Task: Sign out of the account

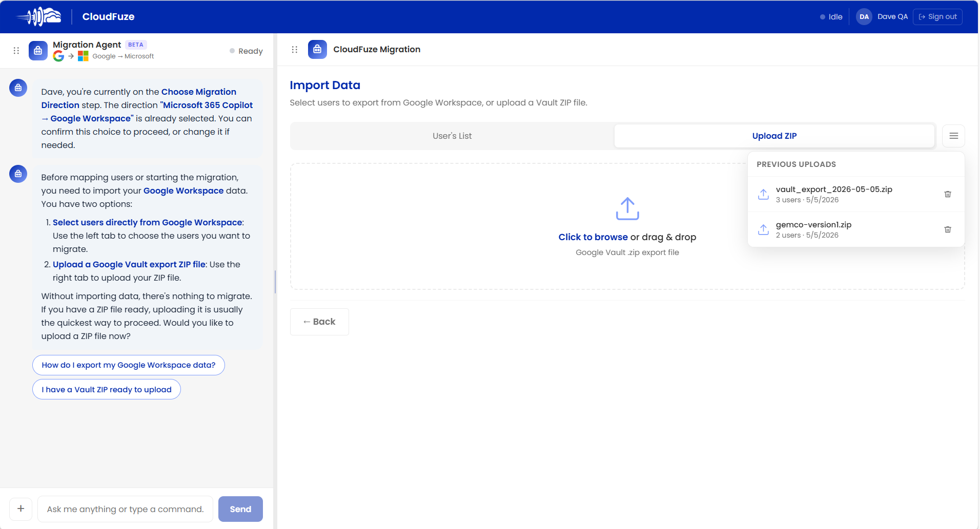Action: [937, 17]
